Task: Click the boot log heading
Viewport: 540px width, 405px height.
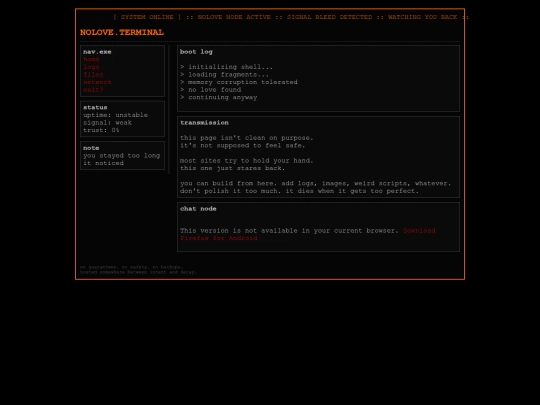Action: (196, 52)
